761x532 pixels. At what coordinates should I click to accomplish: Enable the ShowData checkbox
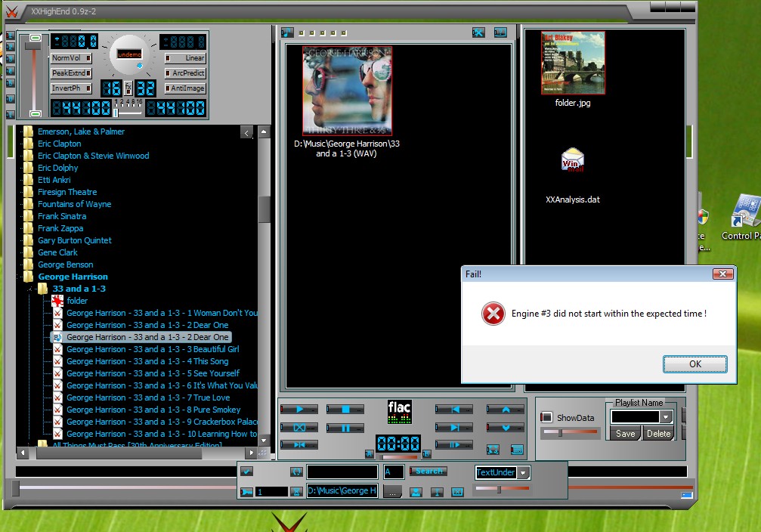pos(547,417)
